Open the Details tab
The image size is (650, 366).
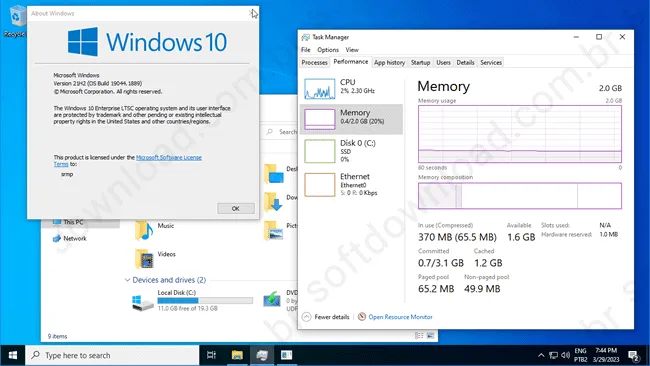click(465, 62)
